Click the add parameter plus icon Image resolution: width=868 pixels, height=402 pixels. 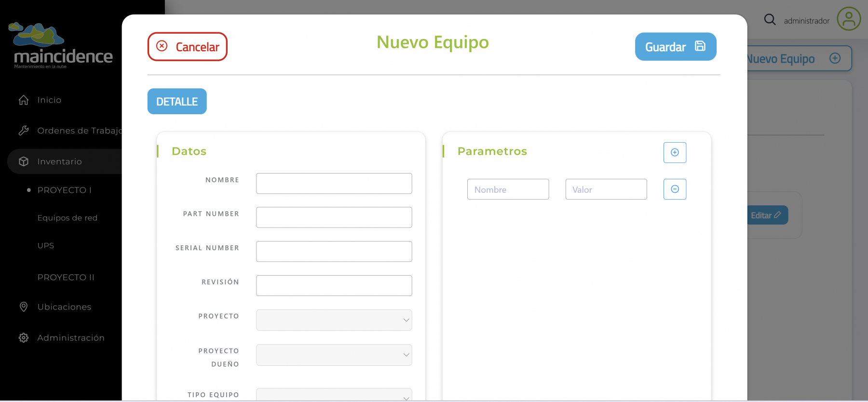click(675, 152)
